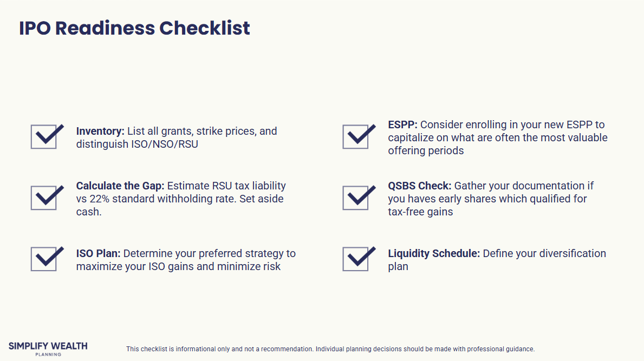Click 'maximize your ISO gains and minimize risk'
Screen dimensions: 644x361
(x=178, y=266)
